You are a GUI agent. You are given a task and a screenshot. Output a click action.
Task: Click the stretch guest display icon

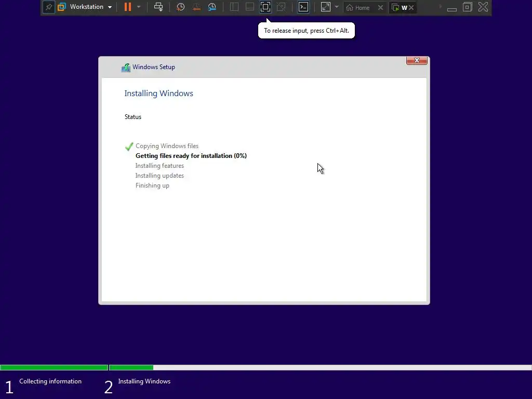pos(325,7)
